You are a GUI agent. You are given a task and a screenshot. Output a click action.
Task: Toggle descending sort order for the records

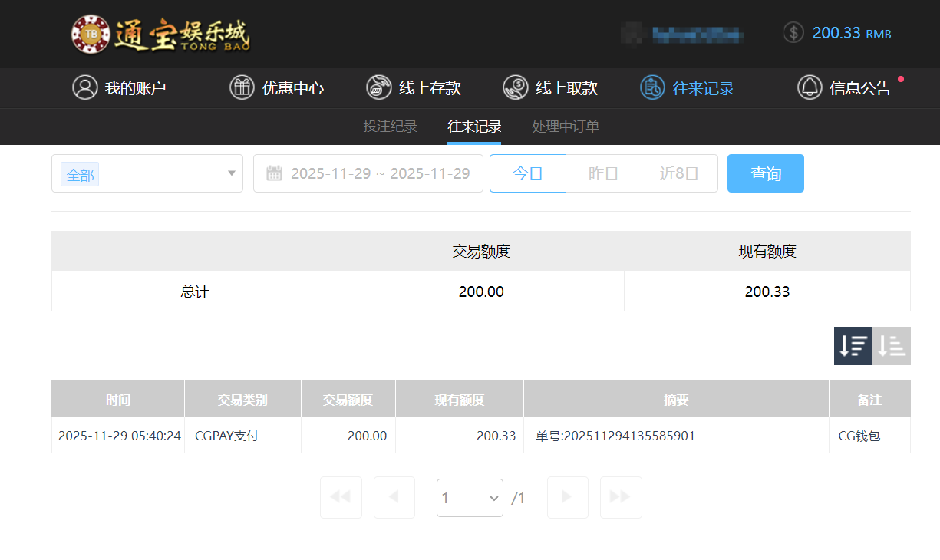tap(853, 346)
